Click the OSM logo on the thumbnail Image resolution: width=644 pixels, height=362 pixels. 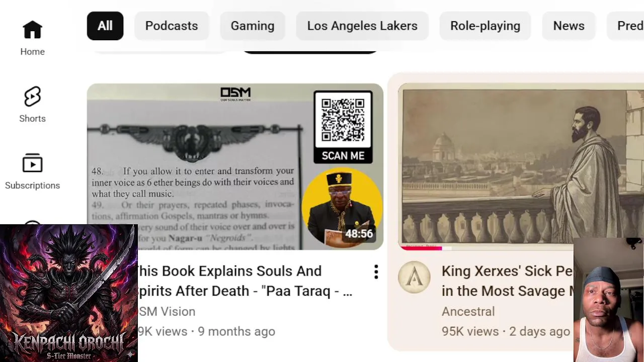pyautogui.click(x=235, y=94)
